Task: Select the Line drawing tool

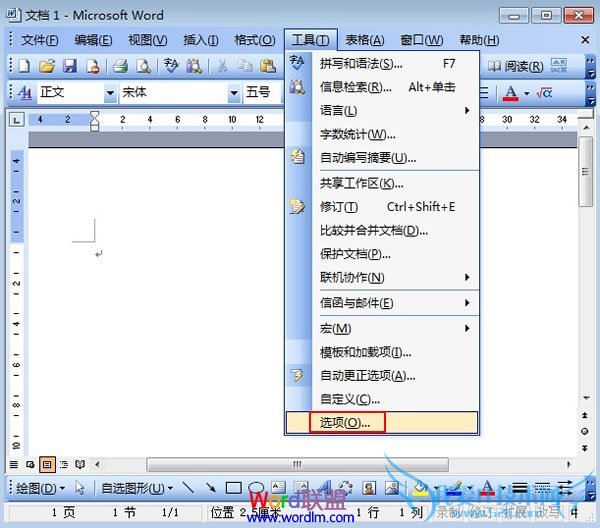Action: click(188, 487)
